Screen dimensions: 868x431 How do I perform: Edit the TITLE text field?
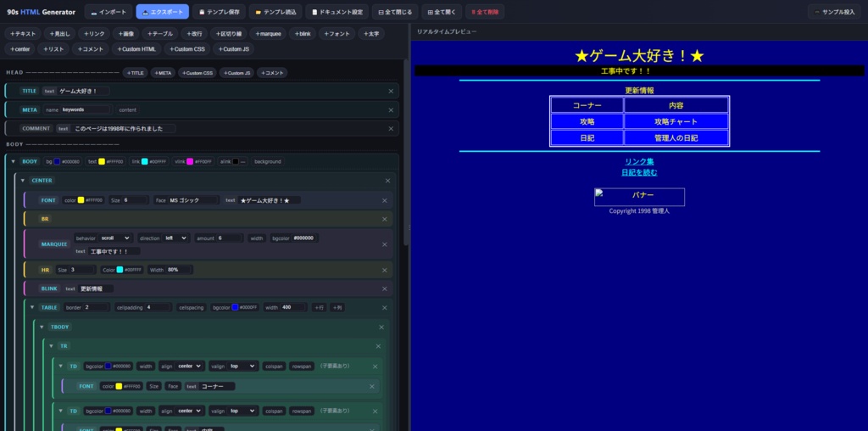(x=84, y=92)
